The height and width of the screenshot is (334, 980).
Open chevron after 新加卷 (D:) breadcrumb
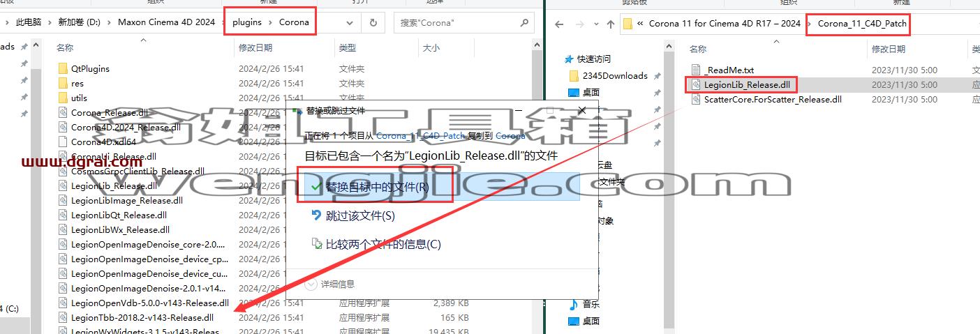[109, 22]
